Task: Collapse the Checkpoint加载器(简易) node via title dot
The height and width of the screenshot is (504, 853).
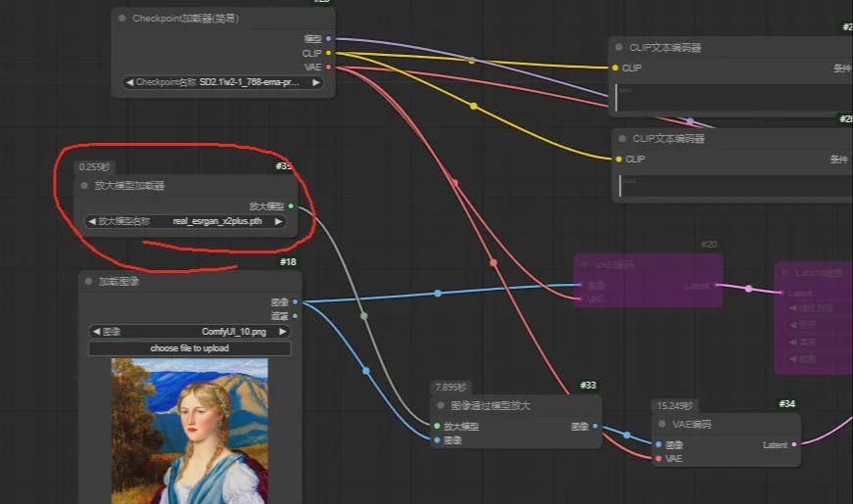Action: click(x=122, y=18)
